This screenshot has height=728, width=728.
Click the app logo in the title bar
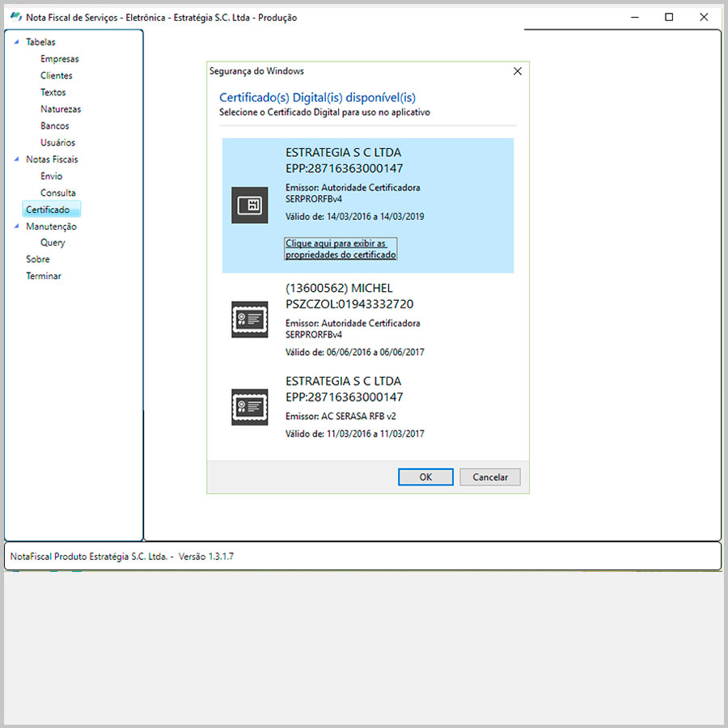coord(16,17)
